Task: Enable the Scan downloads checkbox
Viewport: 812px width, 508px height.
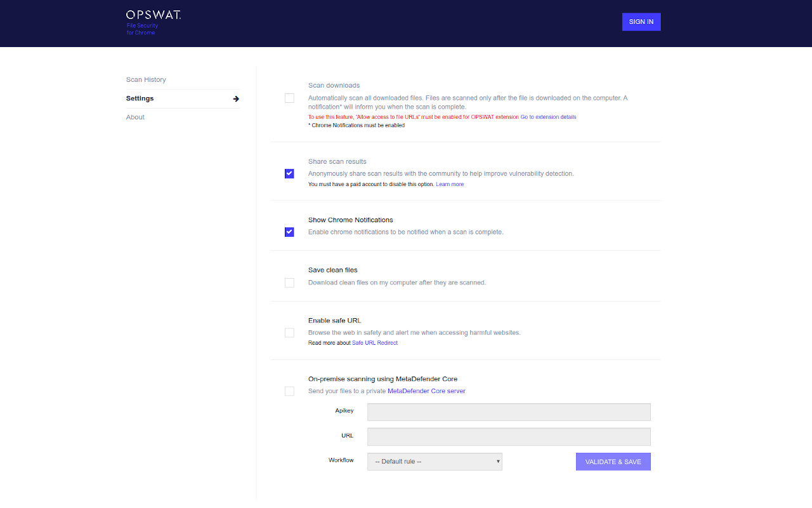Action: (289, 98)
